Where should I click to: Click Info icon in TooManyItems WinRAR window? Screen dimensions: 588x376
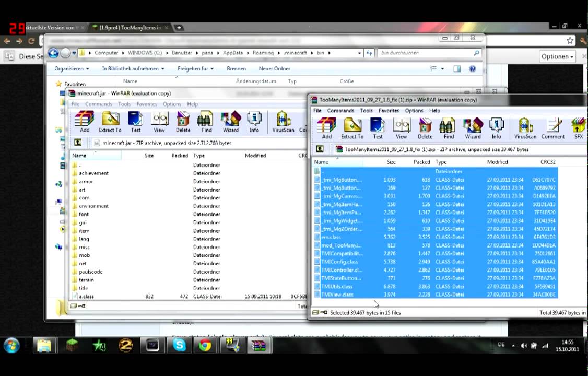496,128
